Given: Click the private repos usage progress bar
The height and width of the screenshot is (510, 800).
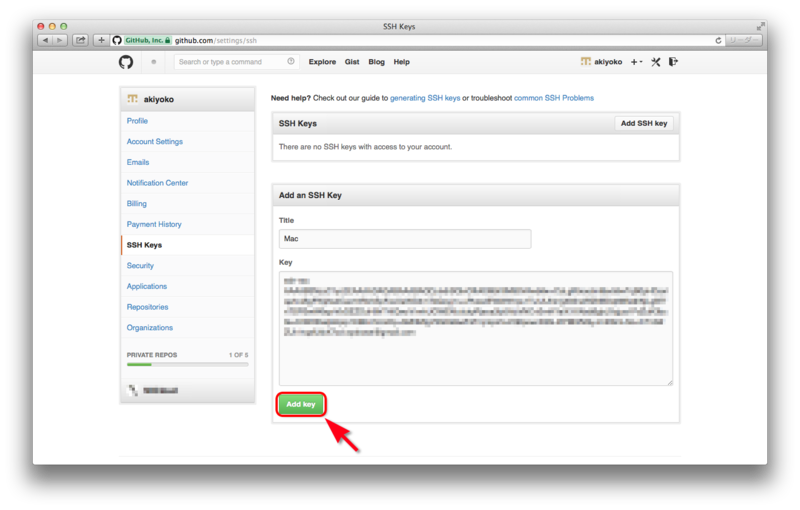Looking at the screenshot, I should [x=187, y=365].
